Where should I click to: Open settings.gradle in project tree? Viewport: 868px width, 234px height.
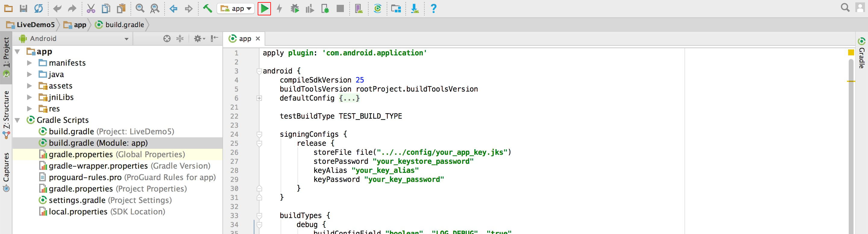point(77,200)
